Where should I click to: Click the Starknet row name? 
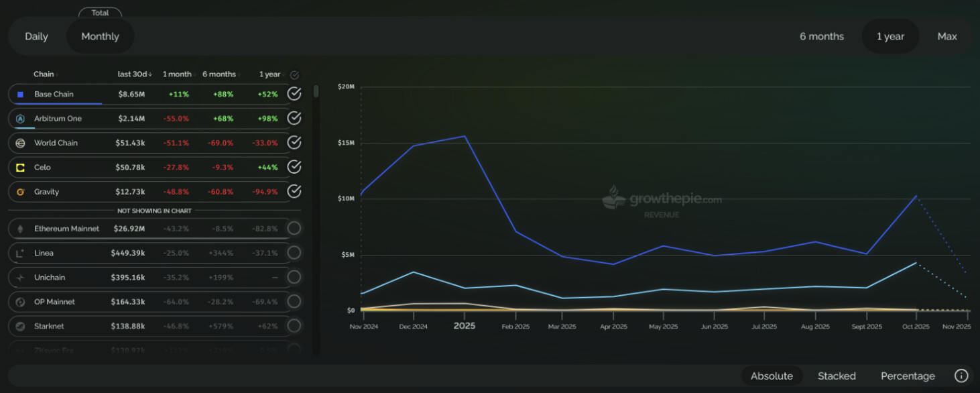pyautogui.click(x=50, y=326)
